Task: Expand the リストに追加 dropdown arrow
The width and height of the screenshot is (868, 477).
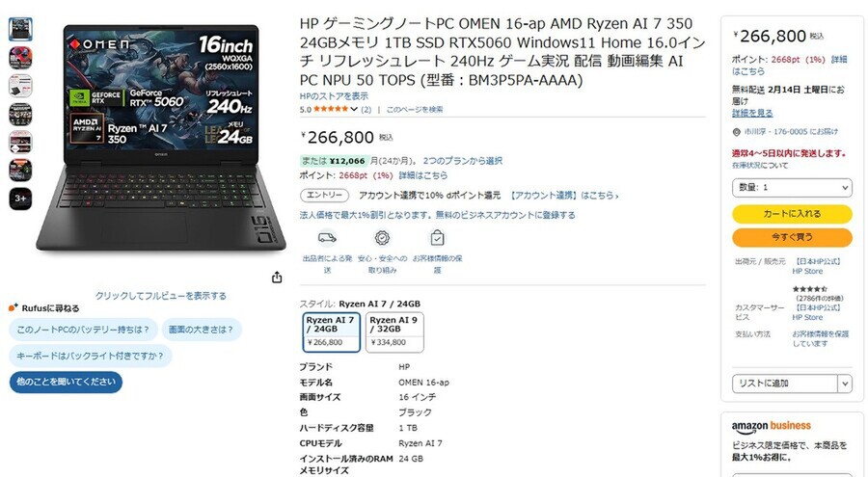Action: [x=845, y=384]
